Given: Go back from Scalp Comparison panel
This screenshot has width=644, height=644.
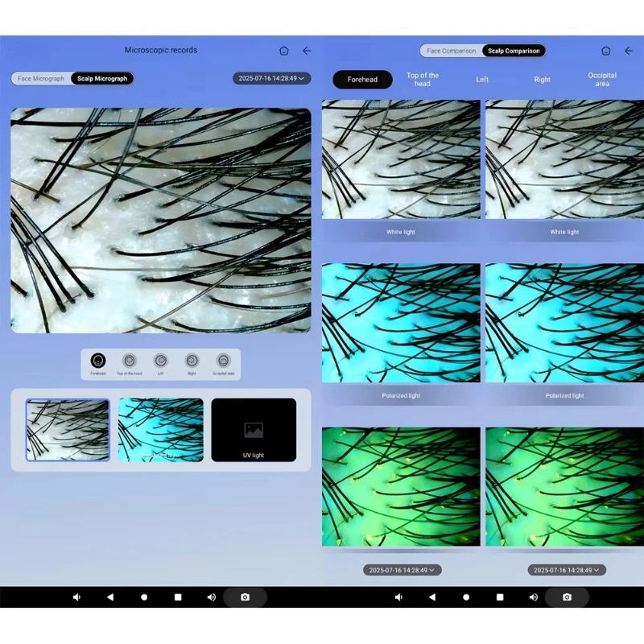Looking at the screenshot, I should pos(629,51).
